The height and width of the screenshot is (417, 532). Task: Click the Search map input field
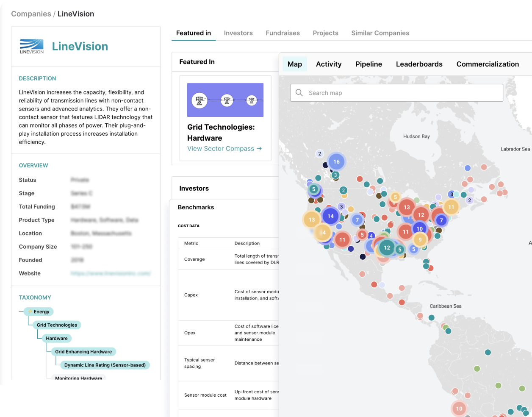396,92
